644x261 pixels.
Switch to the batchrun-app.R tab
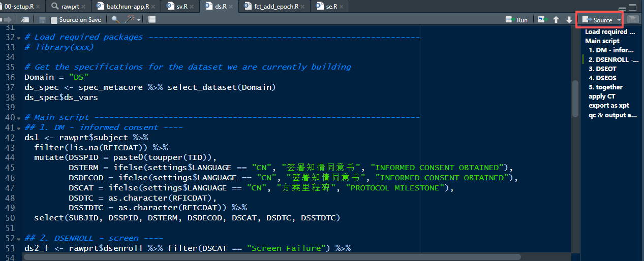(128, 6)
